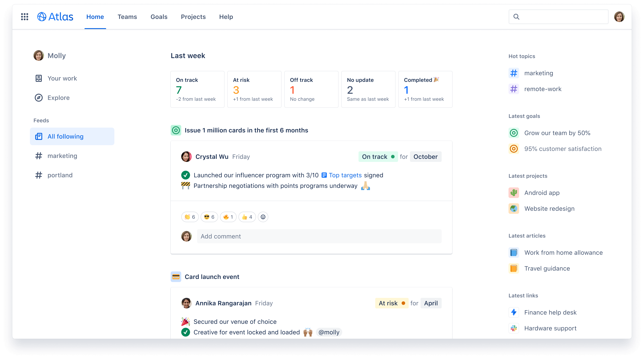Select the Teams navigation tab
Screen dimensions: 644x359
(127, 16)
